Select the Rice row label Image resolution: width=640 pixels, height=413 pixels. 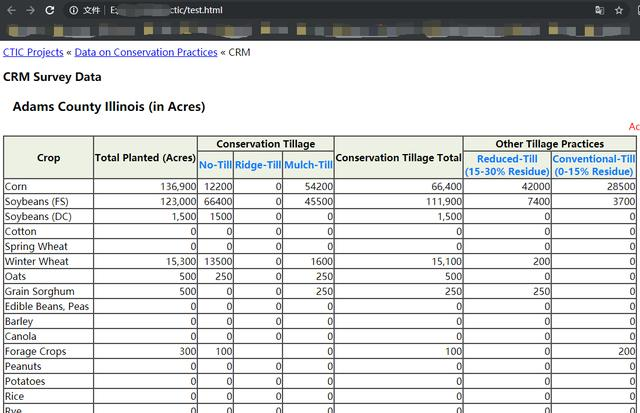[14, 396]
